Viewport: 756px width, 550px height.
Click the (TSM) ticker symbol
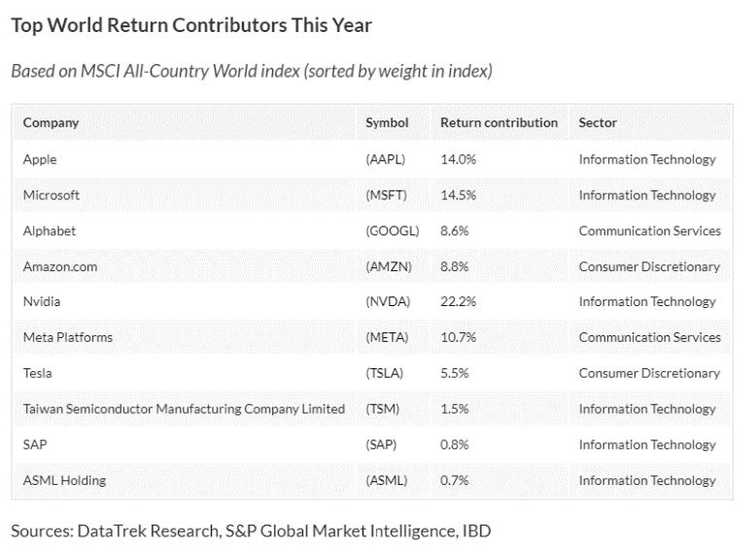[383, 409]
